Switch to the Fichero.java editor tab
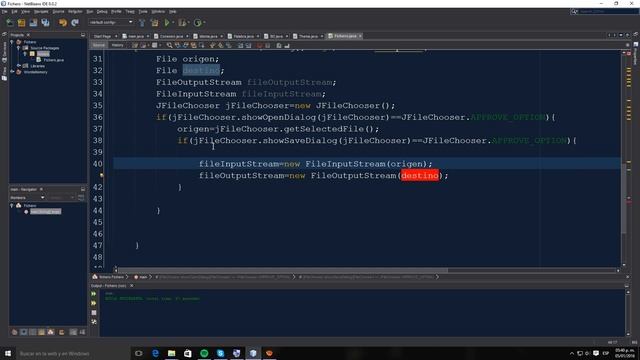The width and height of the screenshot is (640, 360). pos(345,36)
